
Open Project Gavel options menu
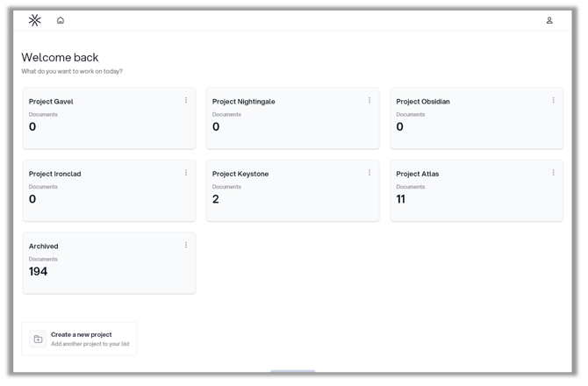[186, 101]
